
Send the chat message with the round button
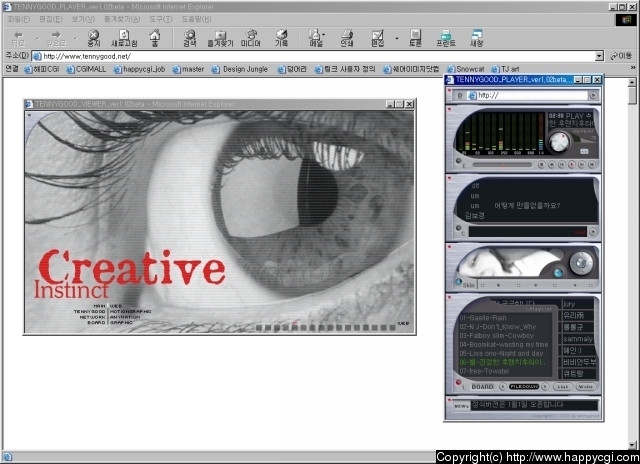point(592,232)
